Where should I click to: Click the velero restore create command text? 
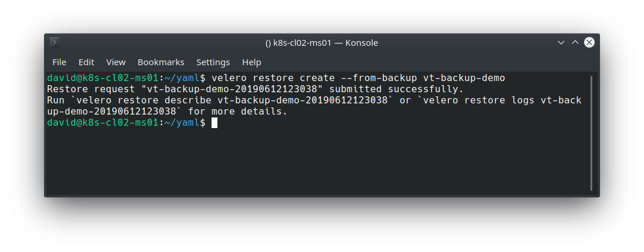(358, 78)
